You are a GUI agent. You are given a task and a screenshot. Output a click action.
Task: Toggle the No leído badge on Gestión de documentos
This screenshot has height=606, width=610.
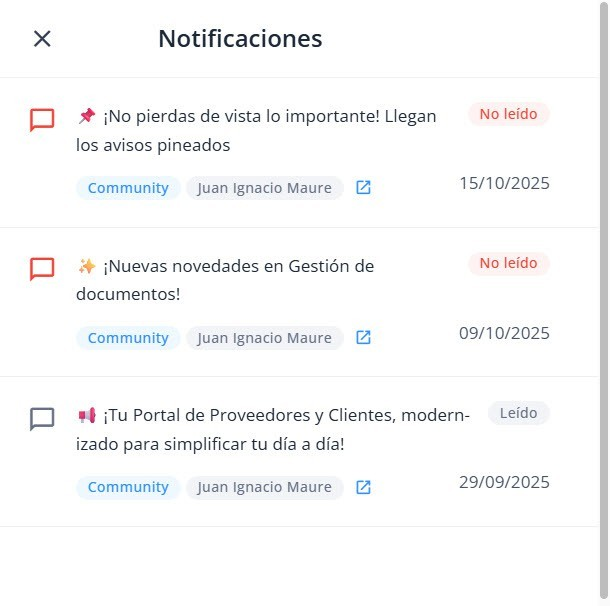click(508, 263)
